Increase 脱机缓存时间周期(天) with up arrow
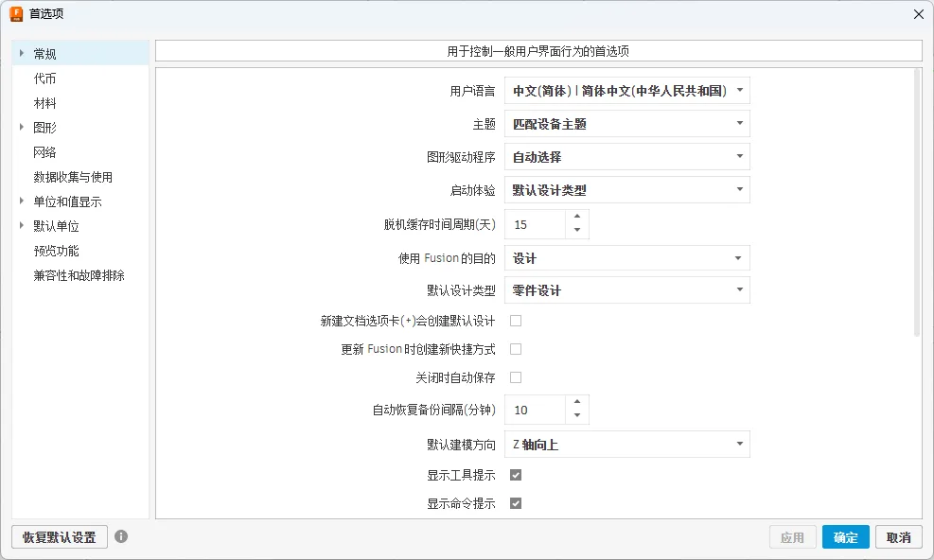The image size is (934, 560). pyautogui.click(x=577, y=217)
